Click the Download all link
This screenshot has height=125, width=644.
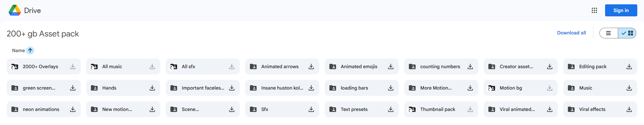pyautogui.click(x=572, y=33)
